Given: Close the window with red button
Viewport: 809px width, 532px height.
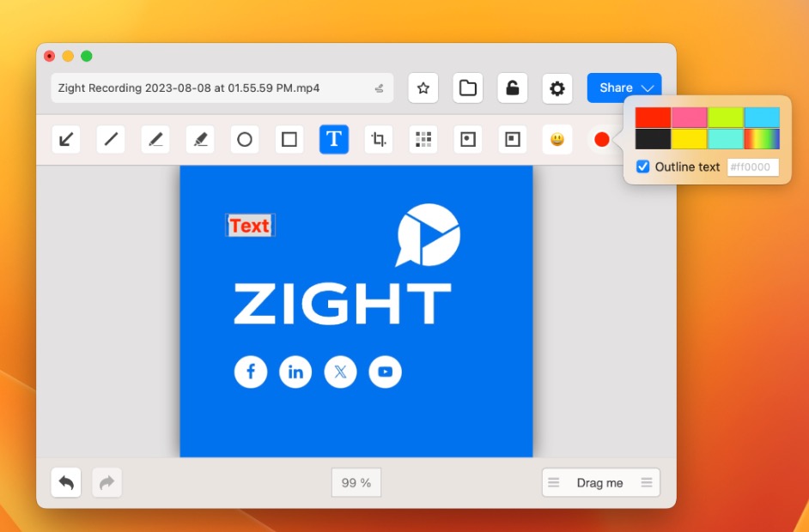Looking at the screenshot, I should [x=50, y=56].
